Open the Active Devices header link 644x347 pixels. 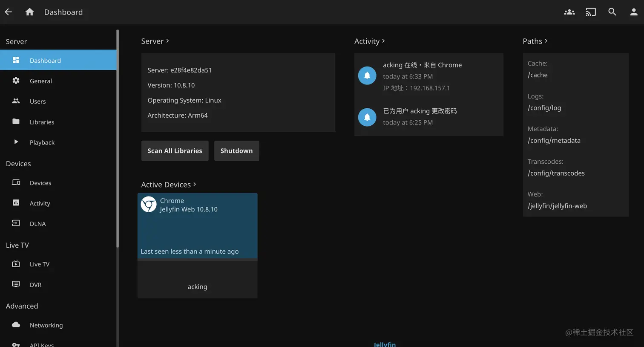tap(169, 184)
